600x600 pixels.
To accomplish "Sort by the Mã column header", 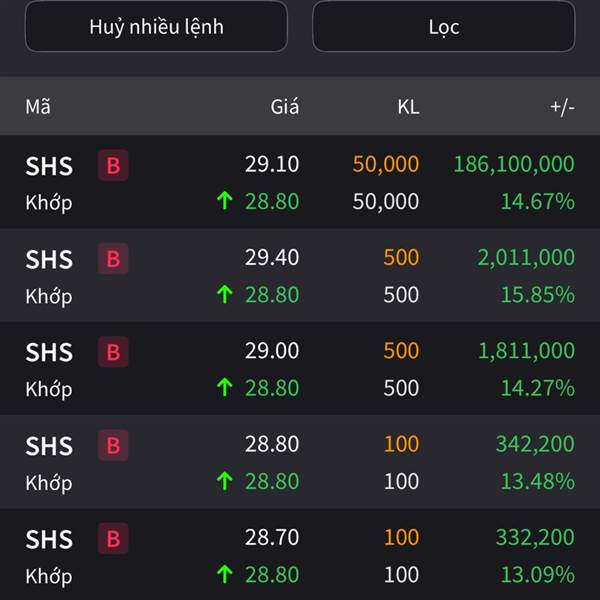I will click(38, 106).
